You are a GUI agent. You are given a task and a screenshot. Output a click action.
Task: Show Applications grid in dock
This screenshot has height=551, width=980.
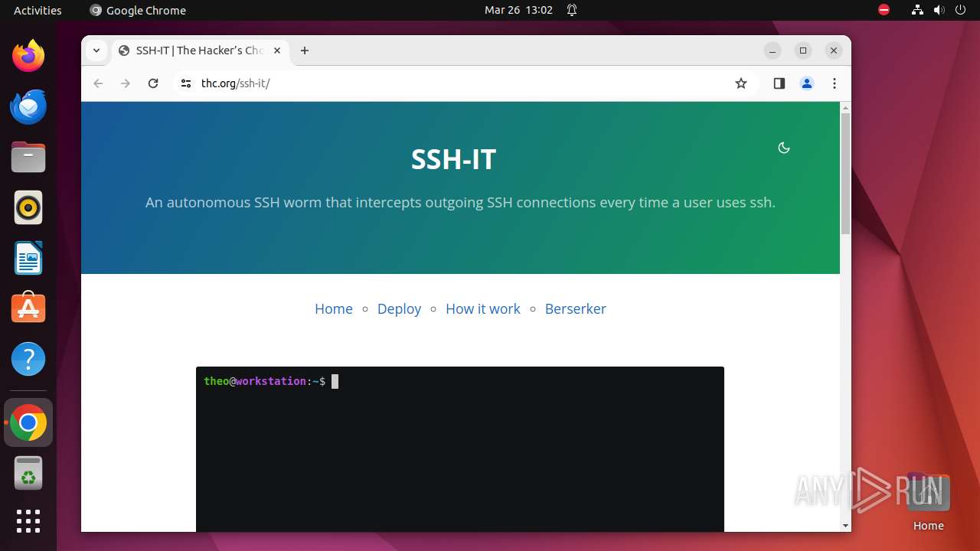point(28,521)
